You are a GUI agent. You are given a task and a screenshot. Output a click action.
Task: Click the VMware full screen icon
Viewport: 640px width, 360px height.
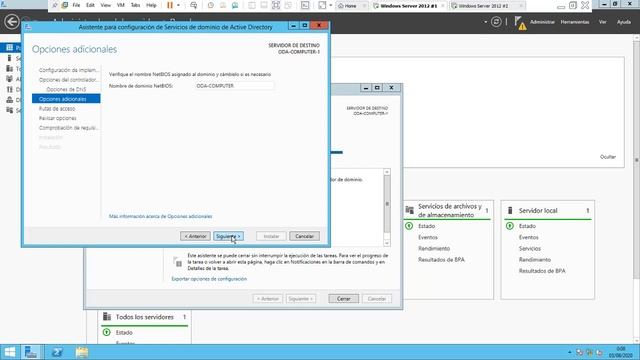point(276,5)
